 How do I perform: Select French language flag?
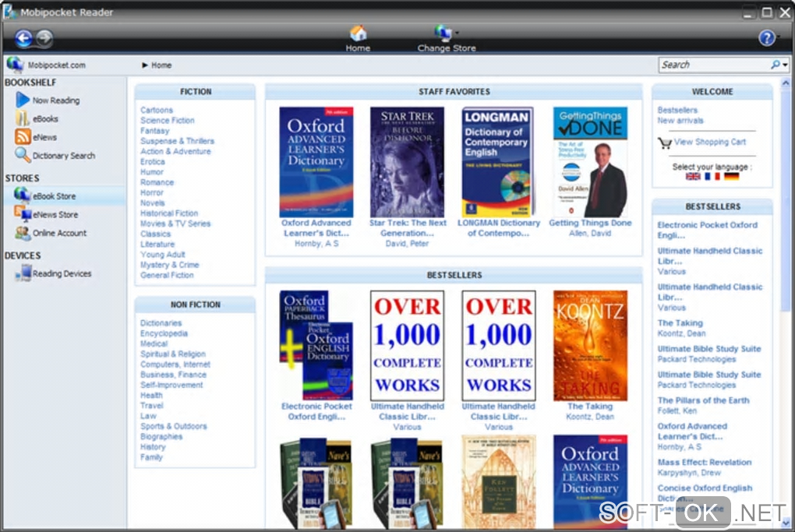(712, 176)
